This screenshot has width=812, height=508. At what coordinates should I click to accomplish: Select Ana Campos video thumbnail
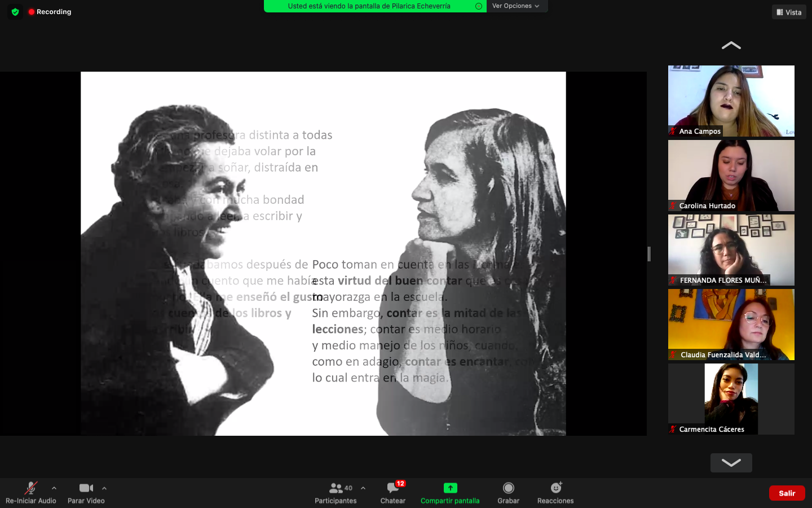pyautogui.click(x=731, y=100)
